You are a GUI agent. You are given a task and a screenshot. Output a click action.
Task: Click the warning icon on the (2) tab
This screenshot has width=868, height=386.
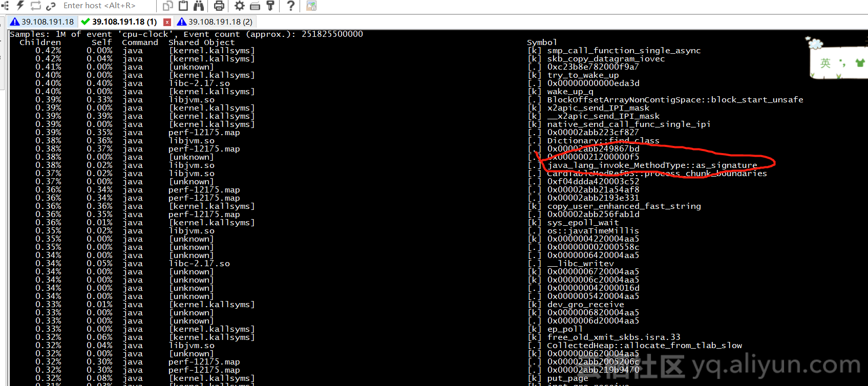tap(181, 22)
